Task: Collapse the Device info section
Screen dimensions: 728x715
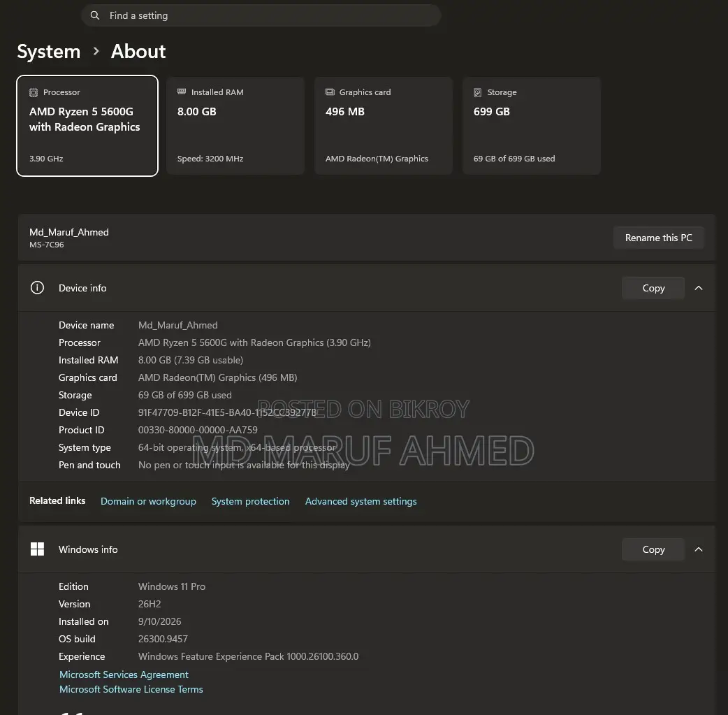Action: click(698, 288)
